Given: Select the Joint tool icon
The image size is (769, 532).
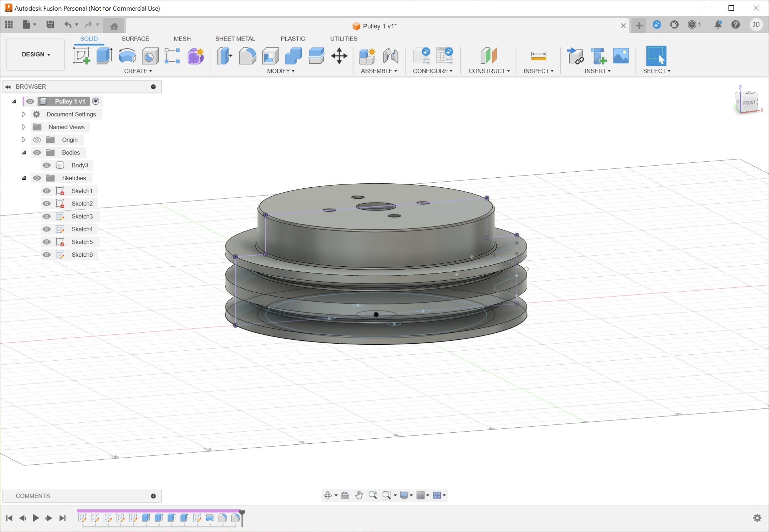Looking at the screenshot, I should coord(391,56).
